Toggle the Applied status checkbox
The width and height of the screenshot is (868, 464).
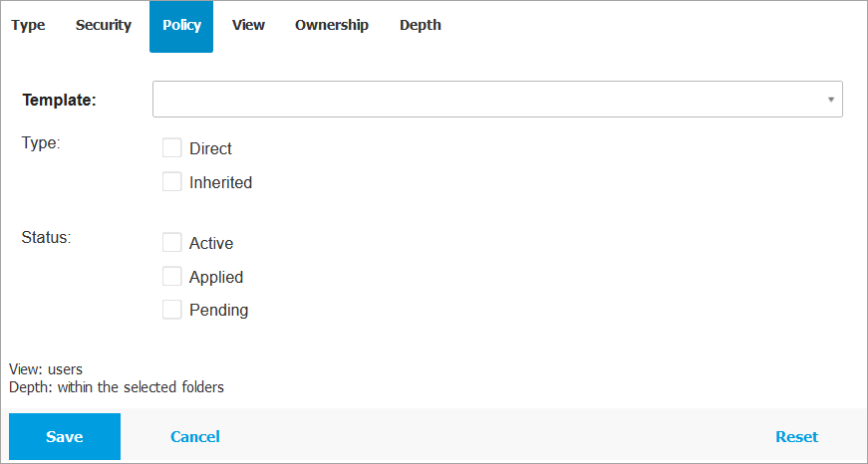pyautogui.click(x=172, y=277)
